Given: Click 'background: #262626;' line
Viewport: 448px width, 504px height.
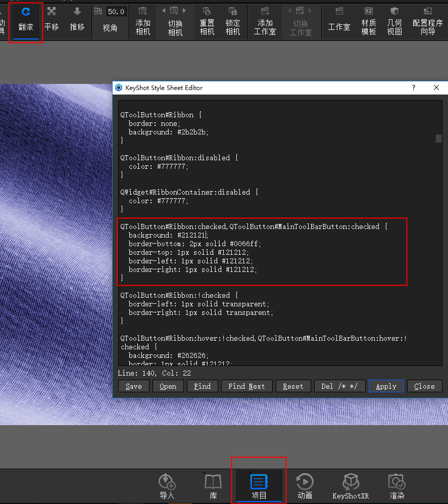Looking at the screenshot, I should pos(169,355).
